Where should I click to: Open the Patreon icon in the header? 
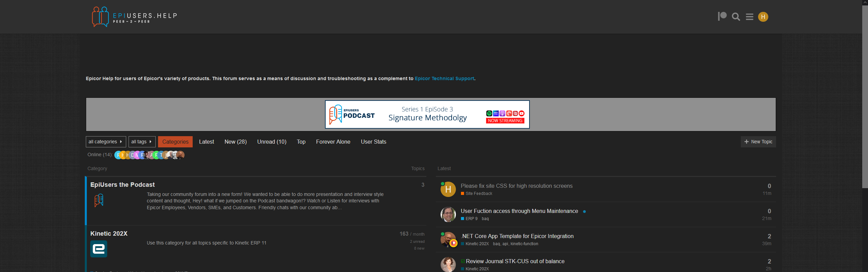point(722,16)
